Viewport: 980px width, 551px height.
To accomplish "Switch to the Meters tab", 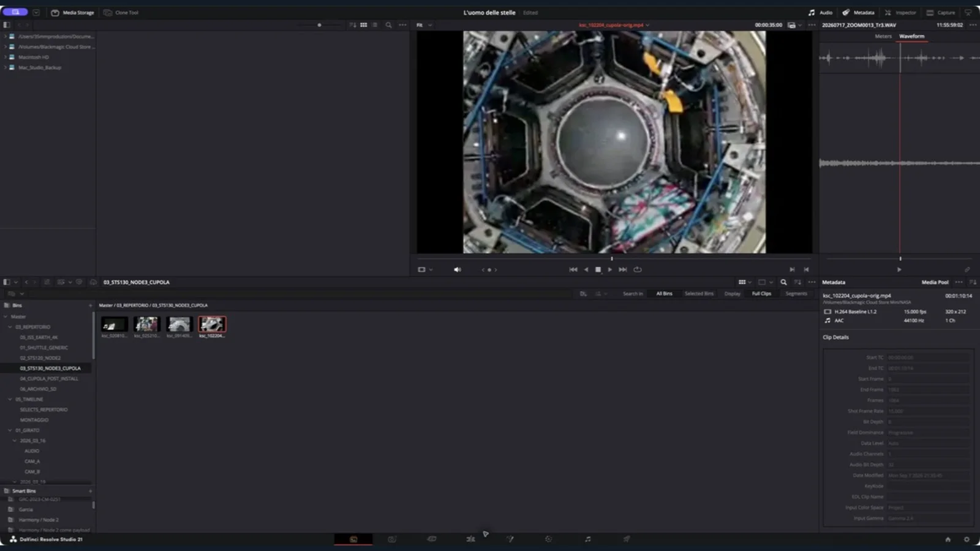I will coord(883,36).
